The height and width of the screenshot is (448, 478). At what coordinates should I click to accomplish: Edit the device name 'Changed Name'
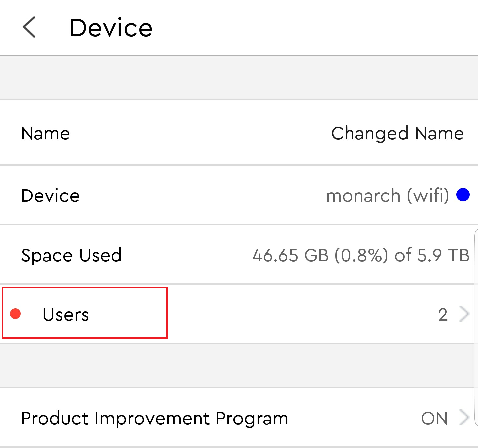pos(397,134)
